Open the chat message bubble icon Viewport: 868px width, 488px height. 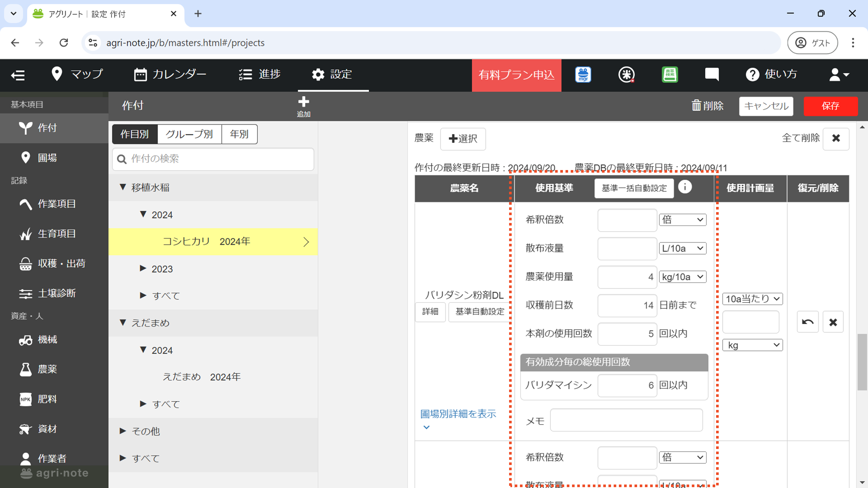click(x=711, y=75)
